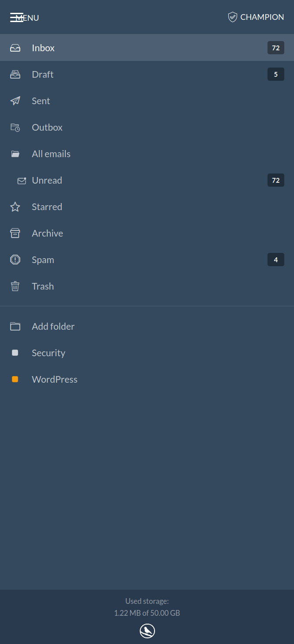The width and height of the screenshot is (294, 644).
Task: Select the Security custom folder
Action: click(x=49, y=353)
